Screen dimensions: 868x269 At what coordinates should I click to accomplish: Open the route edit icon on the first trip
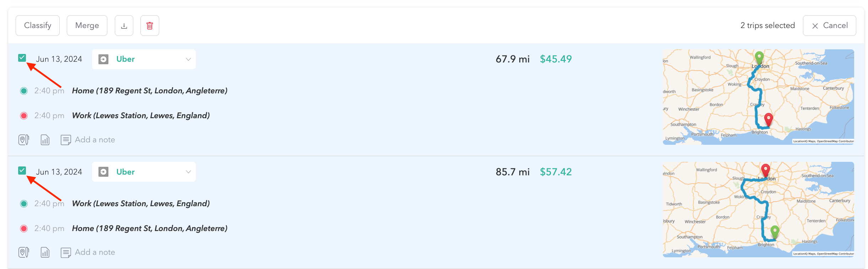[23, 139]
